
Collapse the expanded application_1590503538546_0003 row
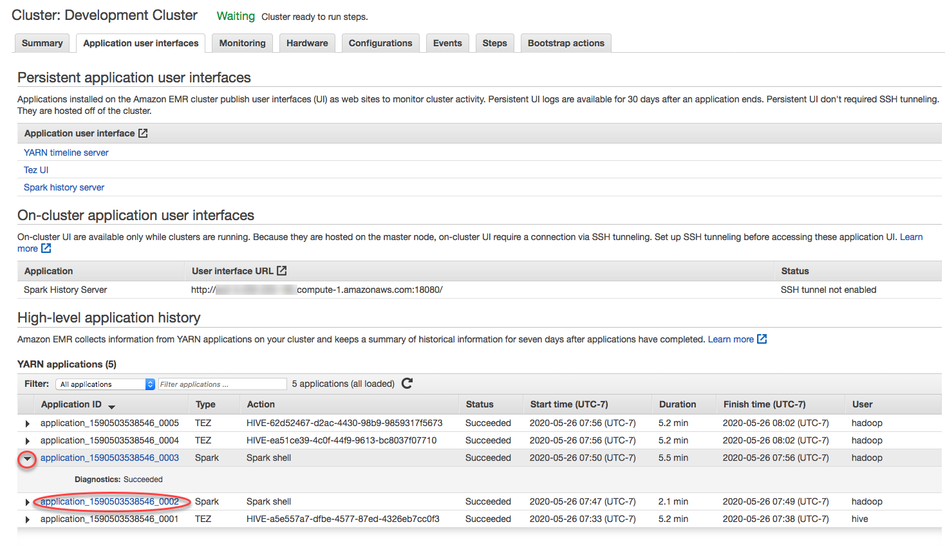[x=27, y=459]
